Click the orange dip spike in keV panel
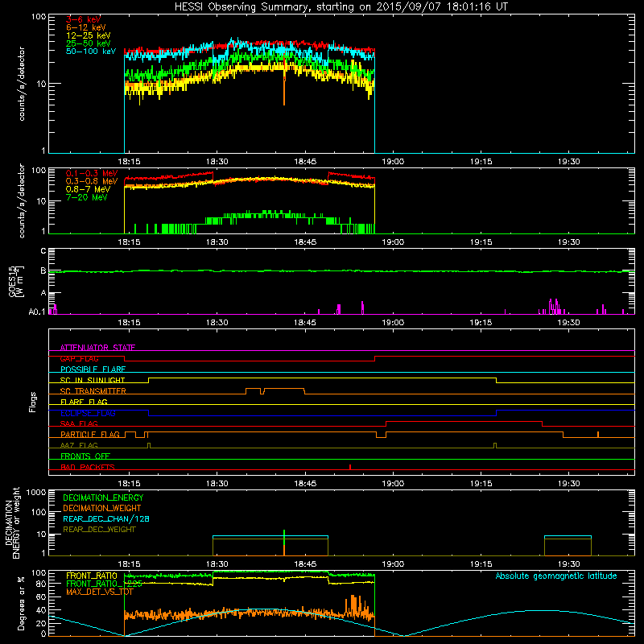 [x=284, y=90]
